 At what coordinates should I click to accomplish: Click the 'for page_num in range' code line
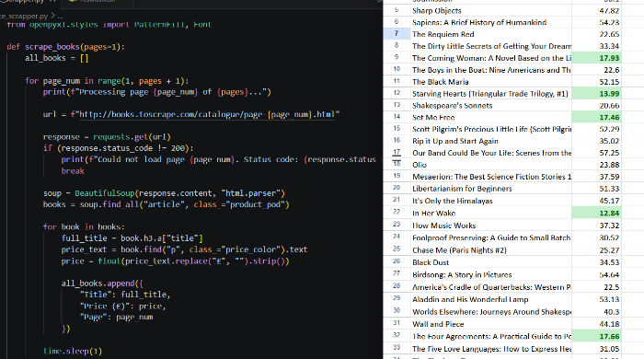[x=107, y=81]
